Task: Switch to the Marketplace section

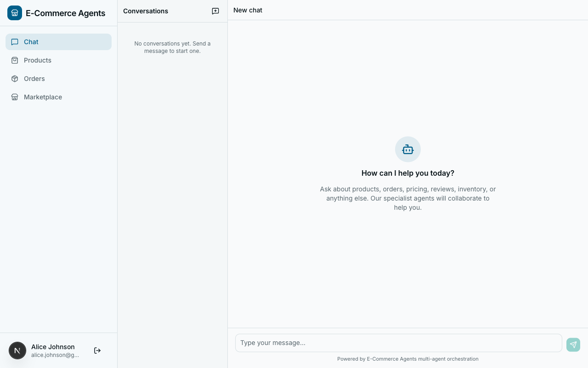Action: coord(43,97)
